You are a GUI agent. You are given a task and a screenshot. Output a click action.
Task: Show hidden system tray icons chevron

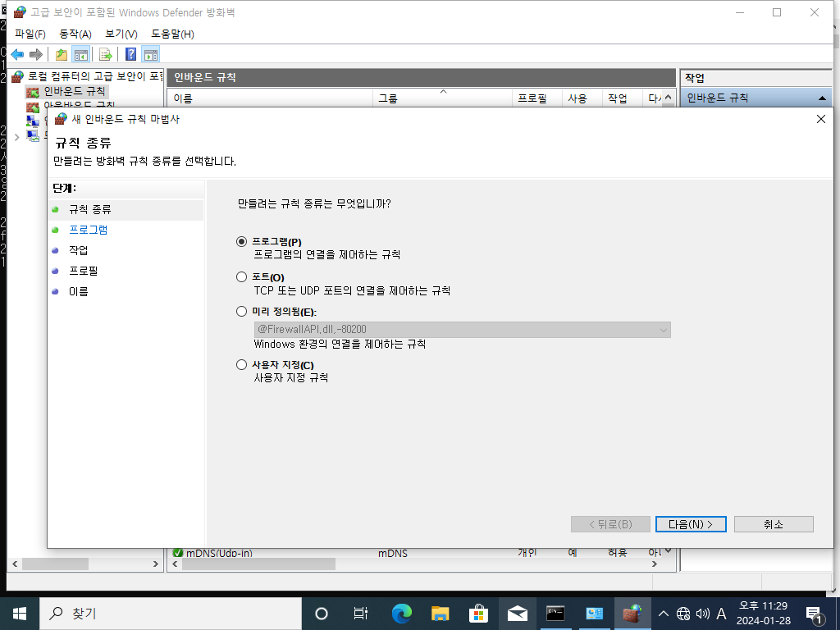click(x=664, y=614)
